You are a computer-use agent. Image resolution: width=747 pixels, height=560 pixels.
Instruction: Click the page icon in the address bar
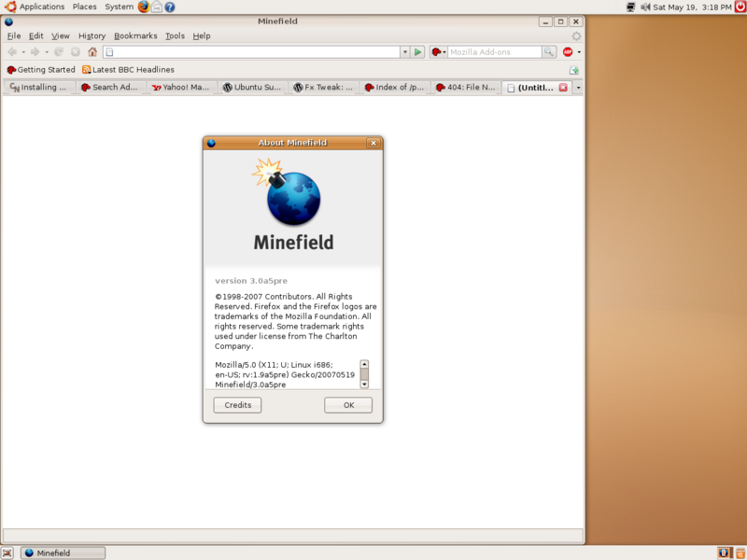[x=109, y=52]
